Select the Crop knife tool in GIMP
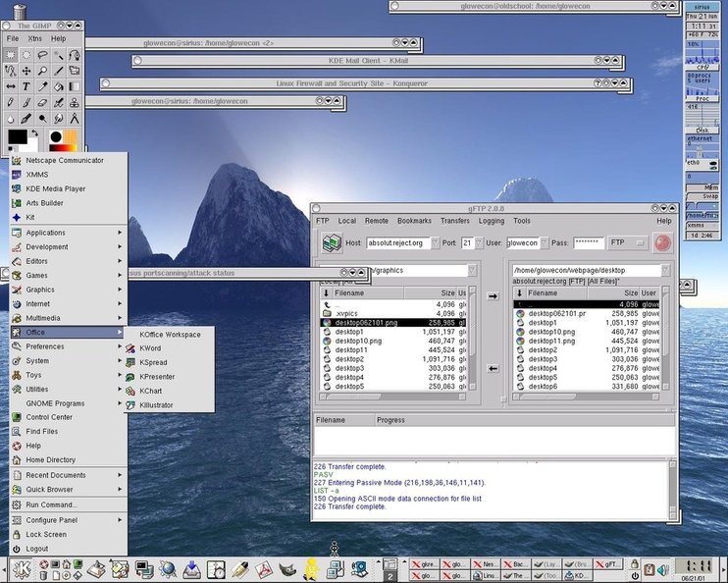728x583 pixels. click(x=58, y=71)
